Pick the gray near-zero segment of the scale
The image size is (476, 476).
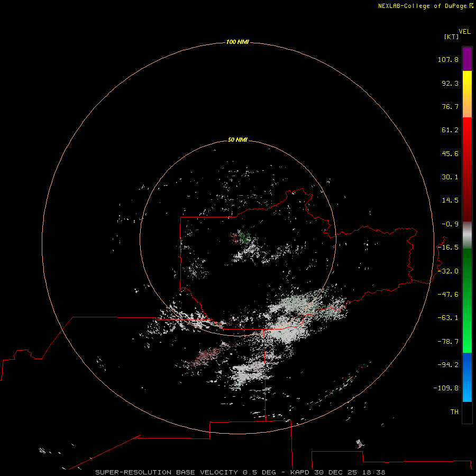[x=467, y=235]
